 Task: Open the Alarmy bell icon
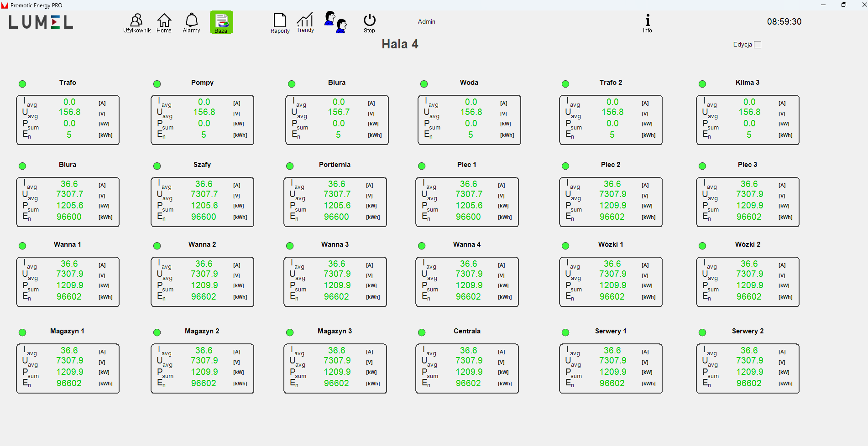click(191, 23)
